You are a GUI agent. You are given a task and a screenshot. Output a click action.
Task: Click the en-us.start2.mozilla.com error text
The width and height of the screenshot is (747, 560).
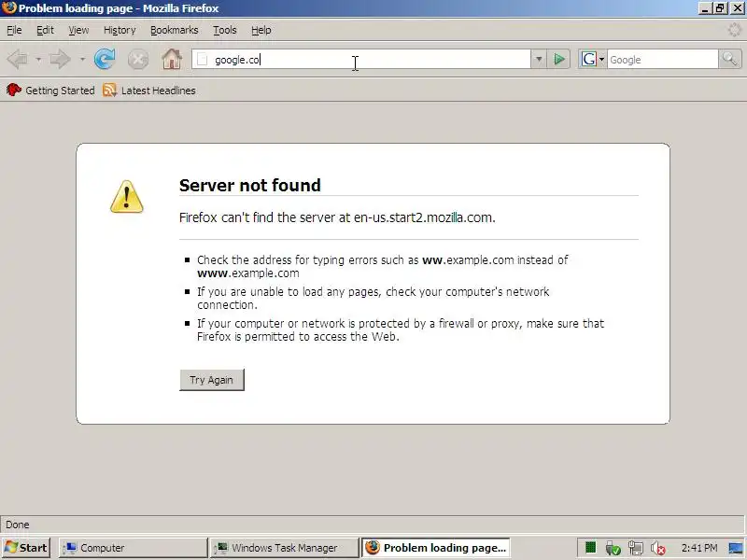[x=423, y=217]
